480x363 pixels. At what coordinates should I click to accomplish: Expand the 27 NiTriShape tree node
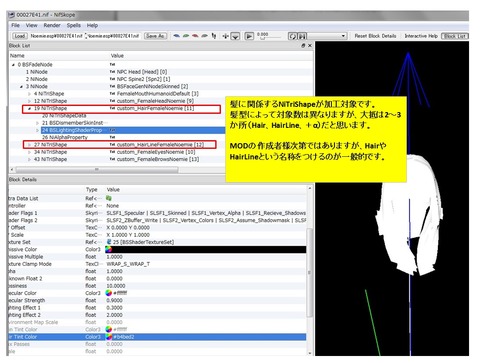pos(29,145)
